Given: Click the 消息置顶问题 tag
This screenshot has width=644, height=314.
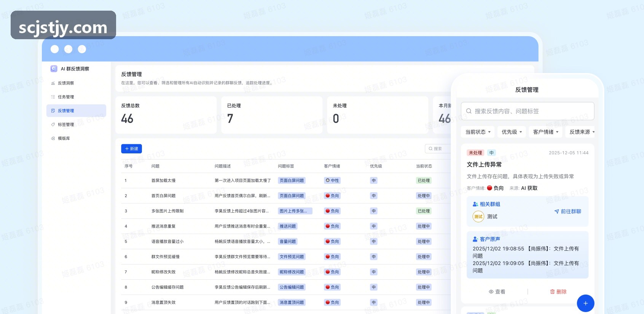Looking at the screenshot, I should tap(292, 303).
